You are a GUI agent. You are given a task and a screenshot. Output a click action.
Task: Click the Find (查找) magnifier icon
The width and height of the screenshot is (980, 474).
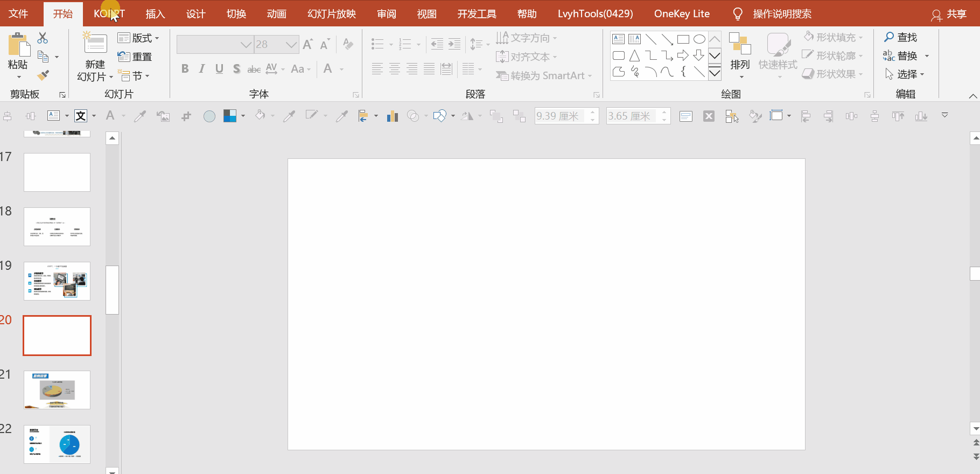pyautogui.click(x=889, y=37)
